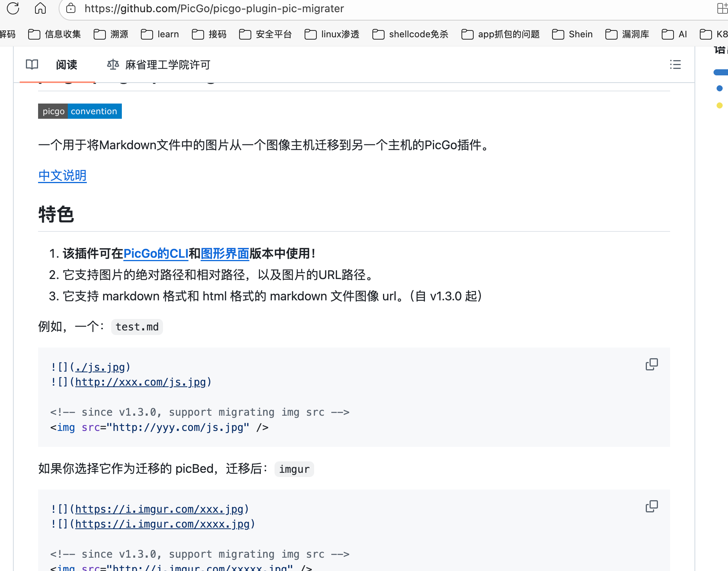Open the 中文说明 link
Screen dimensions: 728x571
(62, 175)
